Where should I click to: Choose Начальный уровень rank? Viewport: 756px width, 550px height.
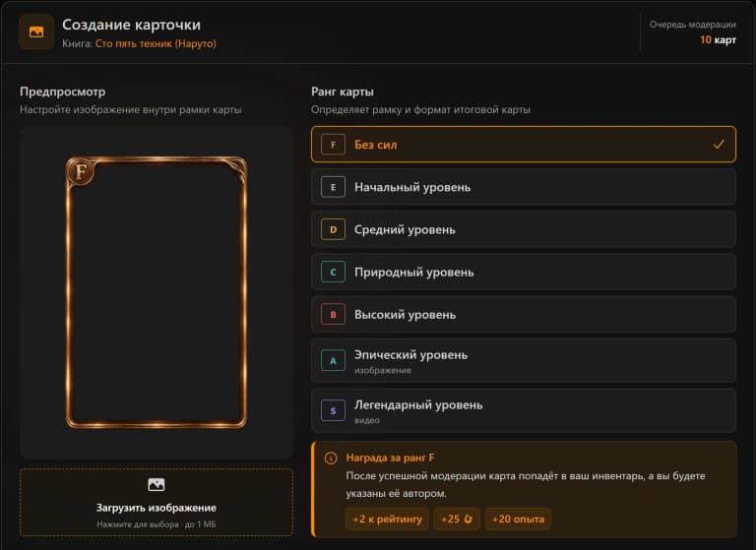[x=524, y=187]
